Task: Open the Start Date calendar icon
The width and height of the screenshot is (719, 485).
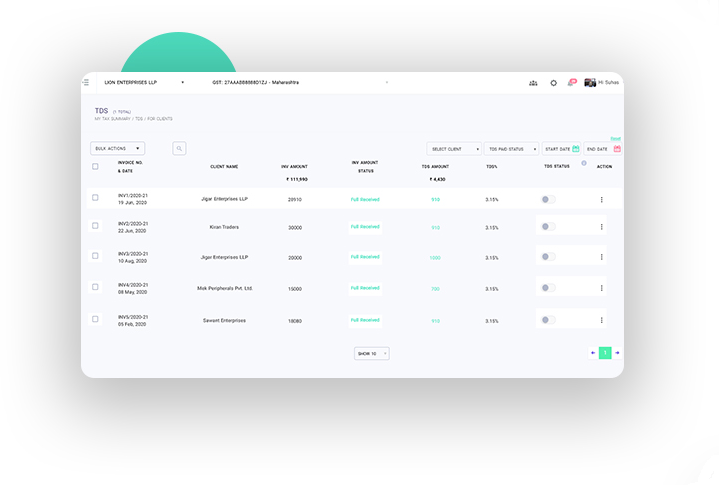Action: (576, 149)
